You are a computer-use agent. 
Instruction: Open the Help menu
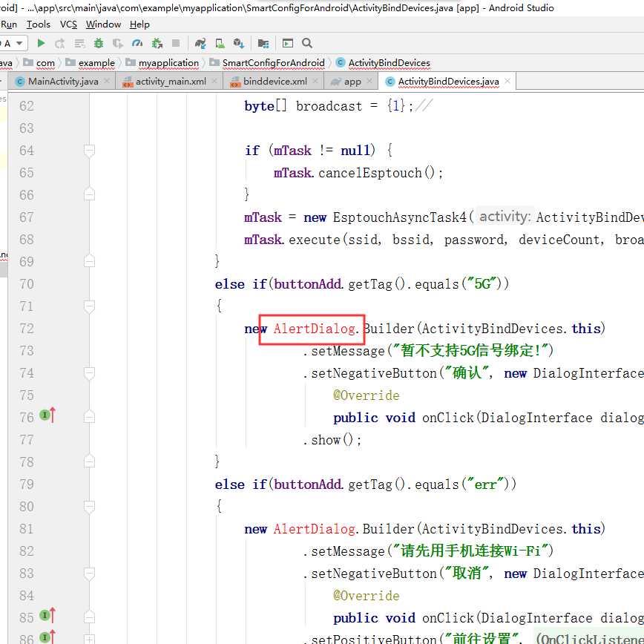[x=139, y=24]
